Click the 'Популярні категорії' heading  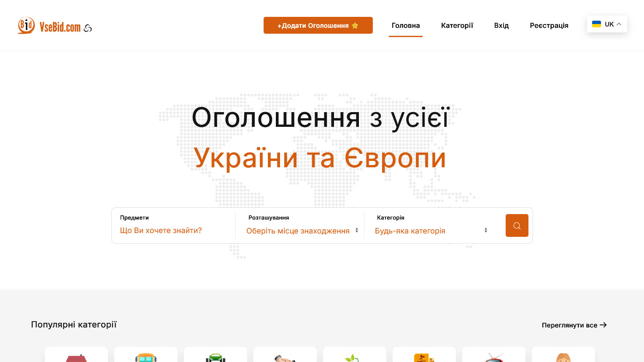tap(74, 324)
